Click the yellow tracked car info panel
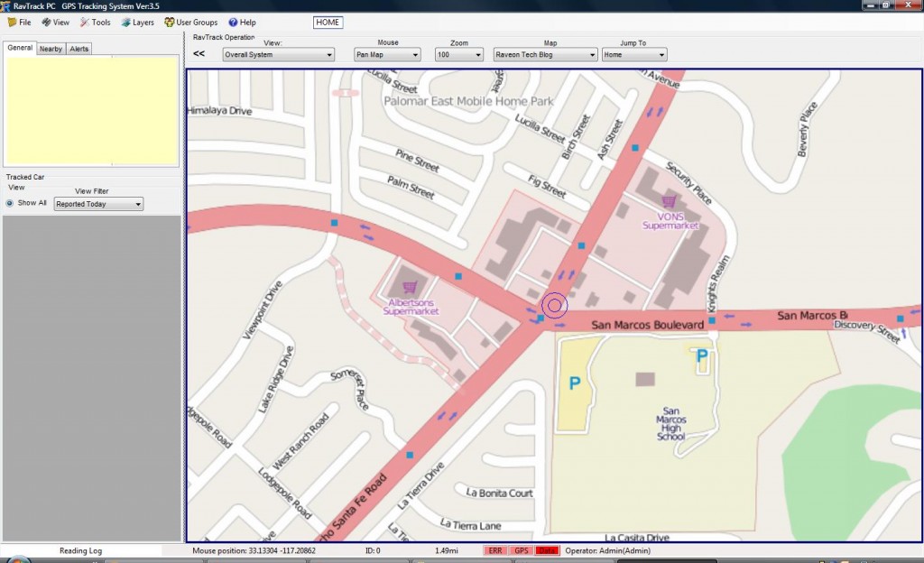The image size is (924, 563). [91, 110]
